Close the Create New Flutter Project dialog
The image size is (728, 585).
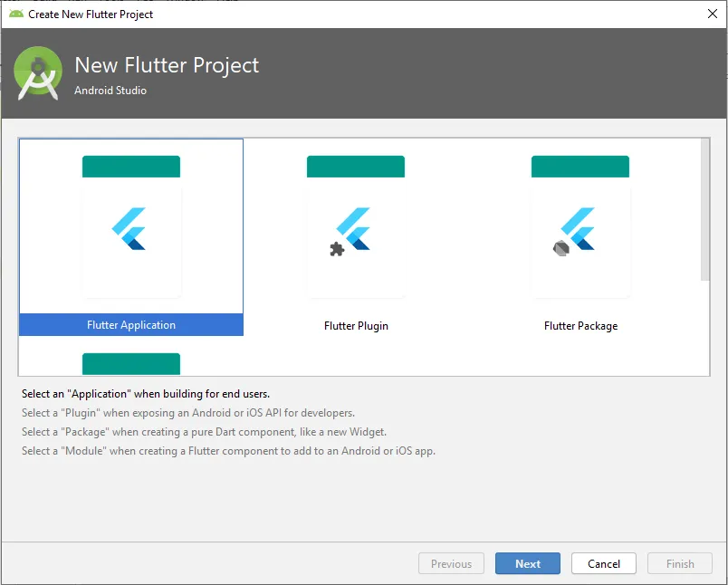[x=712, y=14]
